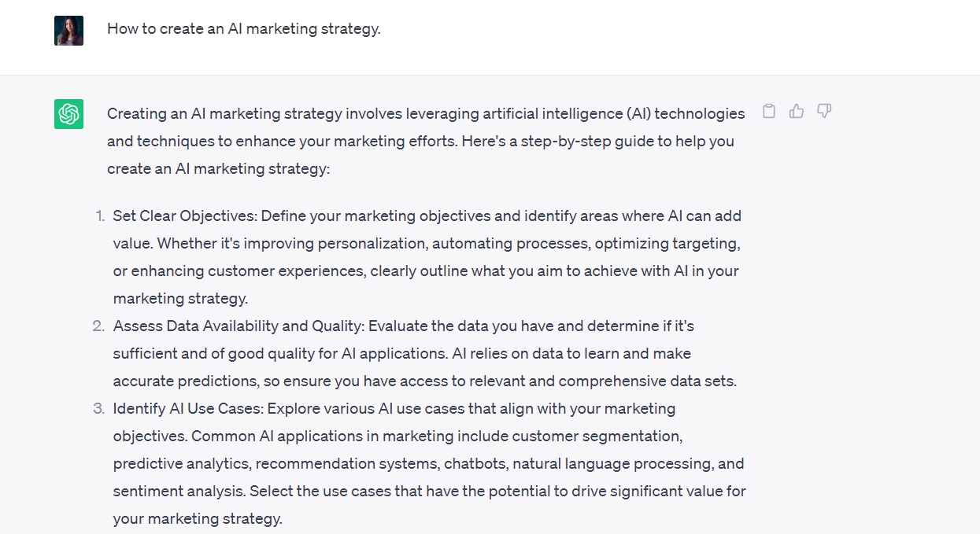Viewport: 980px width, 534px height.
Task: Click the green ChatGPT logo avatar
Action: point(68,114)
